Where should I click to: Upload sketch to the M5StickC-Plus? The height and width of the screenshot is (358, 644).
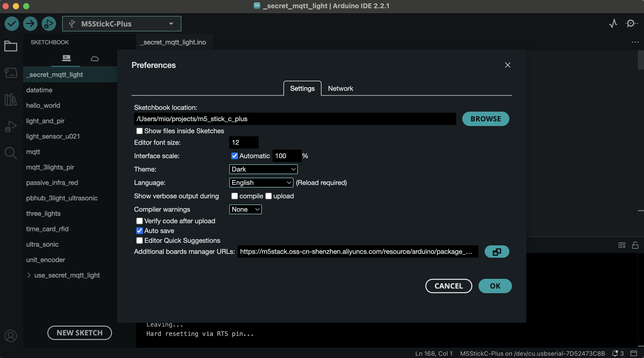pyautogui.click(x=30, y=23)
